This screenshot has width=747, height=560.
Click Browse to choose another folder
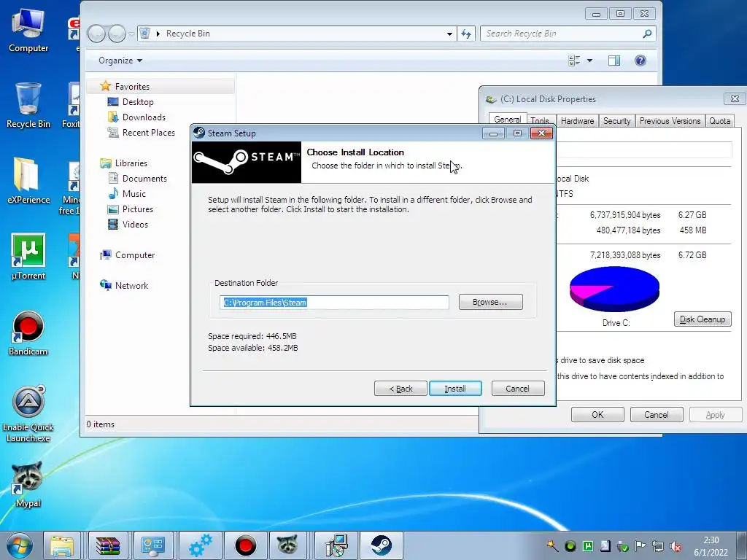pos(490,302)
